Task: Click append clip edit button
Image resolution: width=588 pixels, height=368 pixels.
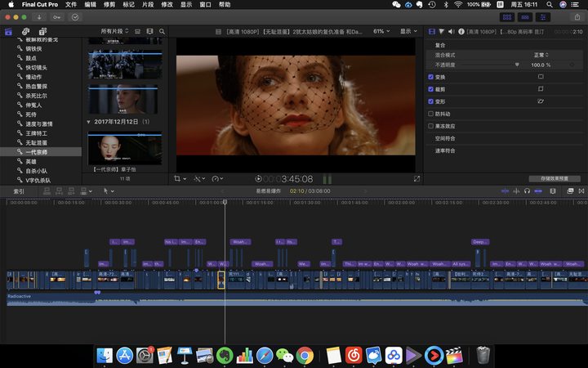Action: (71, 191)
